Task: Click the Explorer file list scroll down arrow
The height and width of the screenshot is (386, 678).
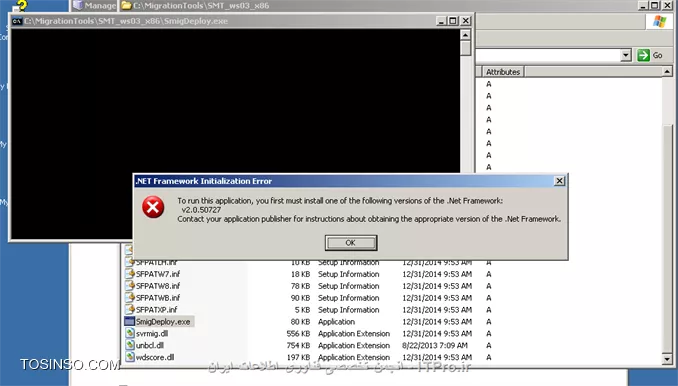Action: tap(667, 359)
